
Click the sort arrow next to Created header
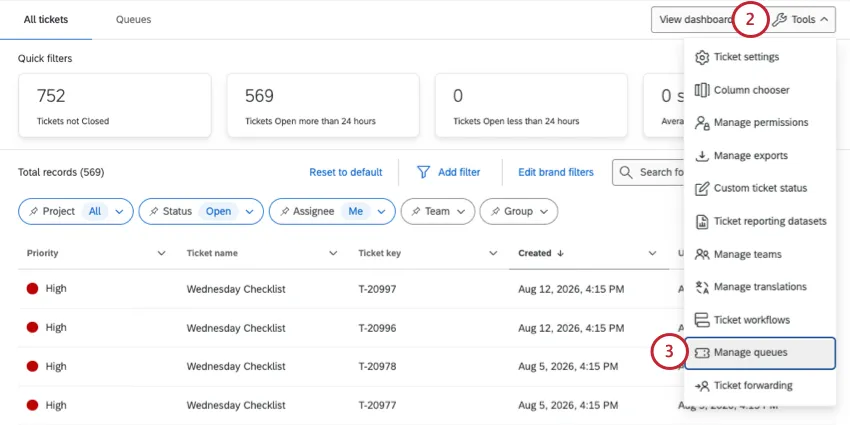point(561,253)
